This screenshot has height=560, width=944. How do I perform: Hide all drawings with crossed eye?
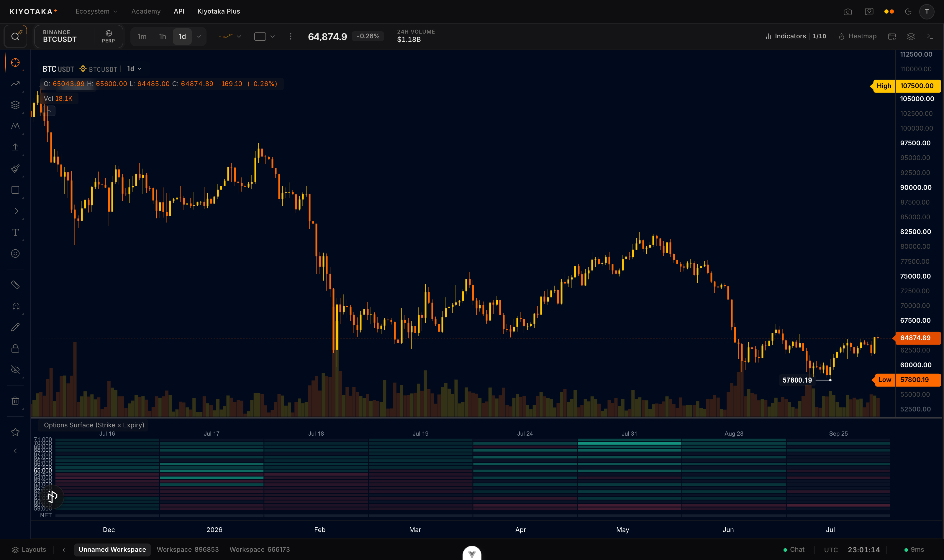pos(15,370)
